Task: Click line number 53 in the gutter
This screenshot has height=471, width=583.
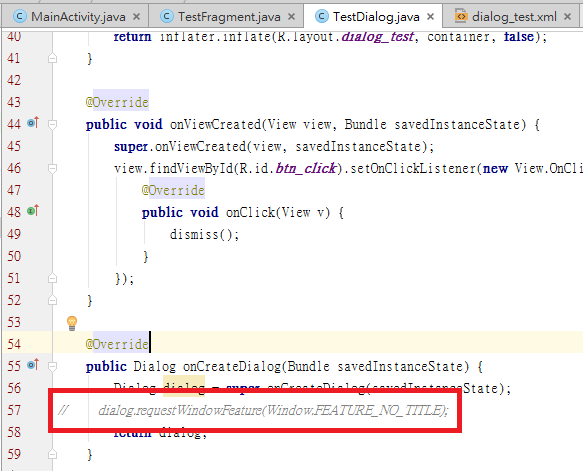Action: point(14,322)
